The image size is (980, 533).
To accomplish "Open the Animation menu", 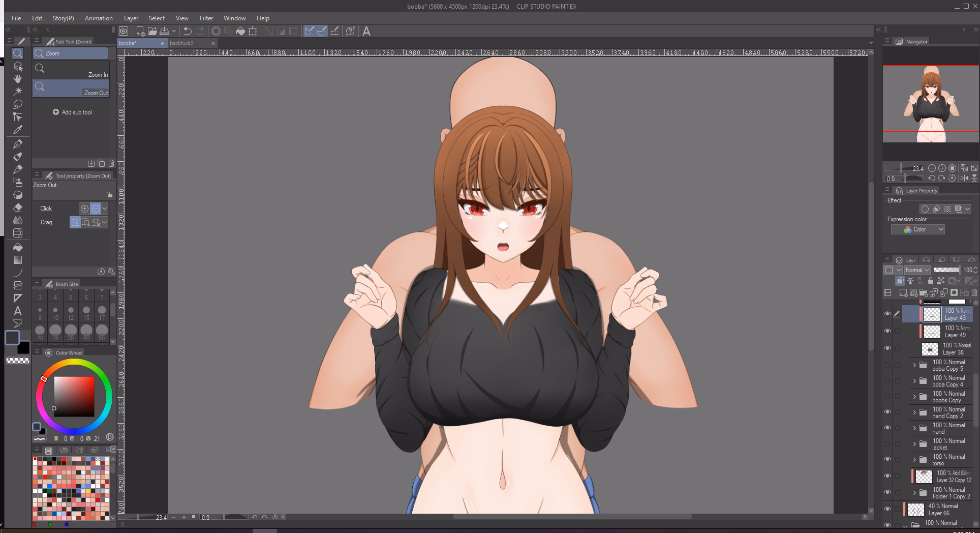I will coord(99,18).
